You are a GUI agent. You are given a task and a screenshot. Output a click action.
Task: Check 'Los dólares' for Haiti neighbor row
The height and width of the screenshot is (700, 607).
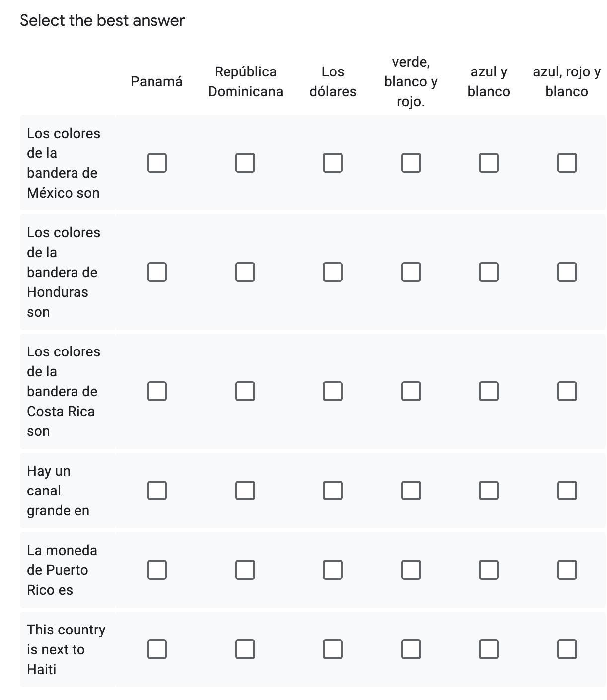[333, 649]
